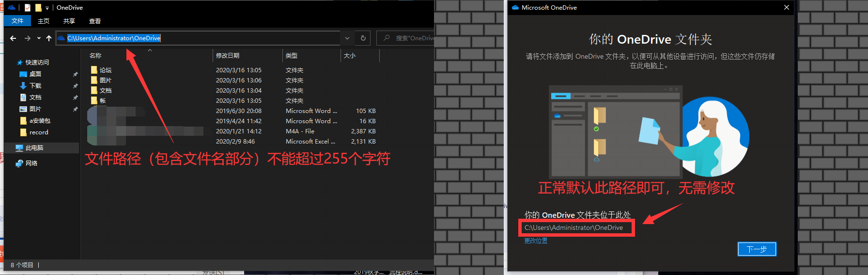Click the pin icon next to 桌面

point(75,74)
